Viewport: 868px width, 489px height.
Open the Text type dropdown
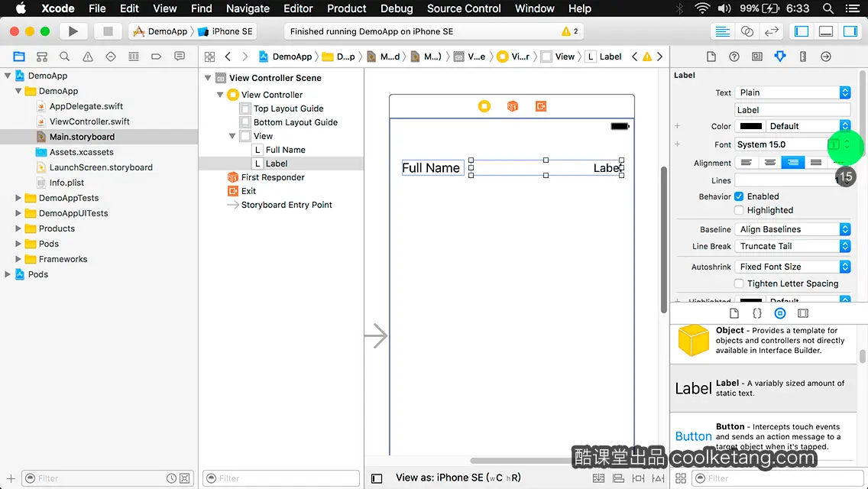pyautogui.click(x=792, y=92)
